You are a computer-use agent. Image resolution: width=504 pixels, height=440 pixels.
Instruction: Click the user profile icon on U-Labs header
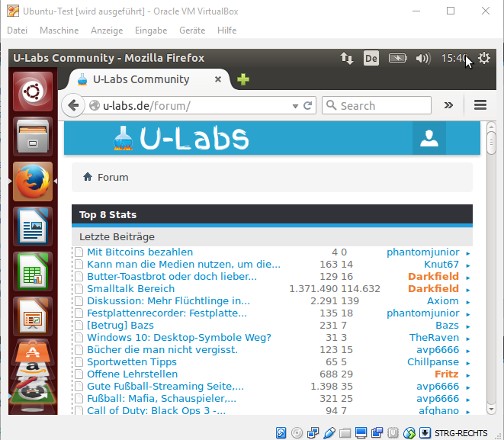(429, 138)
